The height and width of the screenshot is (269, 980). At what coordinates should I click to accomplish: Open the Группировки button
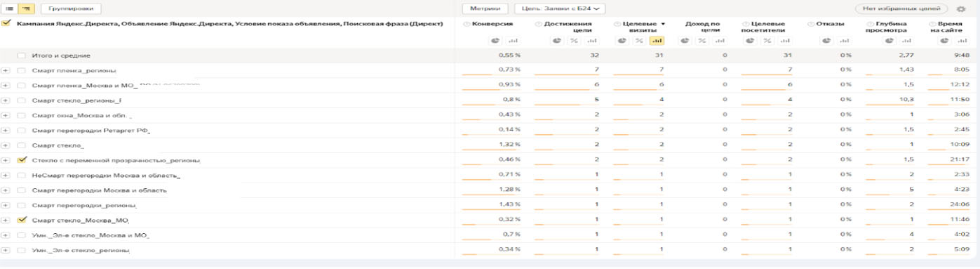pos(71,8)
